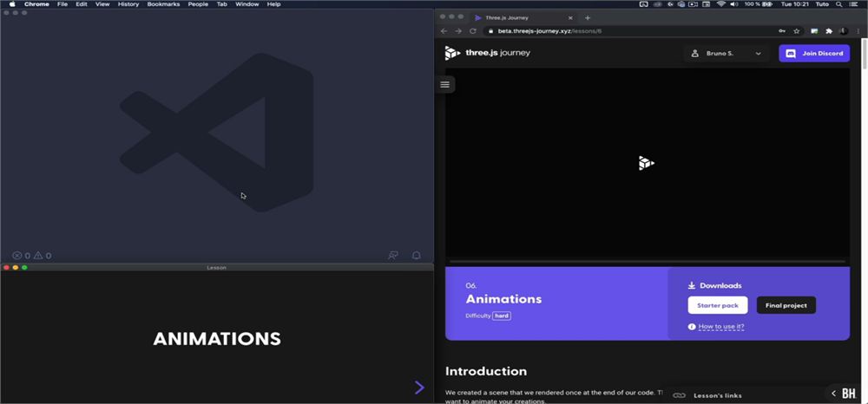
Task: Click the battery status indicator
Action: click(759, 3)
